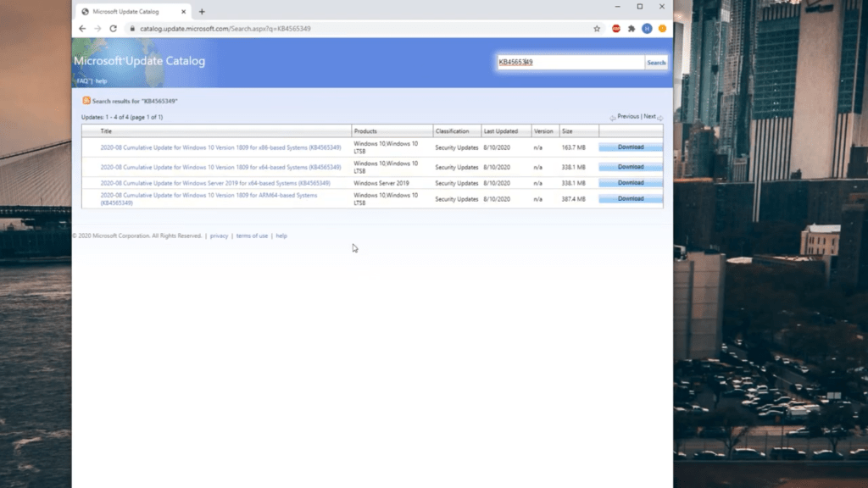This screenshot has width=868, height=488.
Task: Open the red ad blocker extension icon
Action: pos(616,28)
